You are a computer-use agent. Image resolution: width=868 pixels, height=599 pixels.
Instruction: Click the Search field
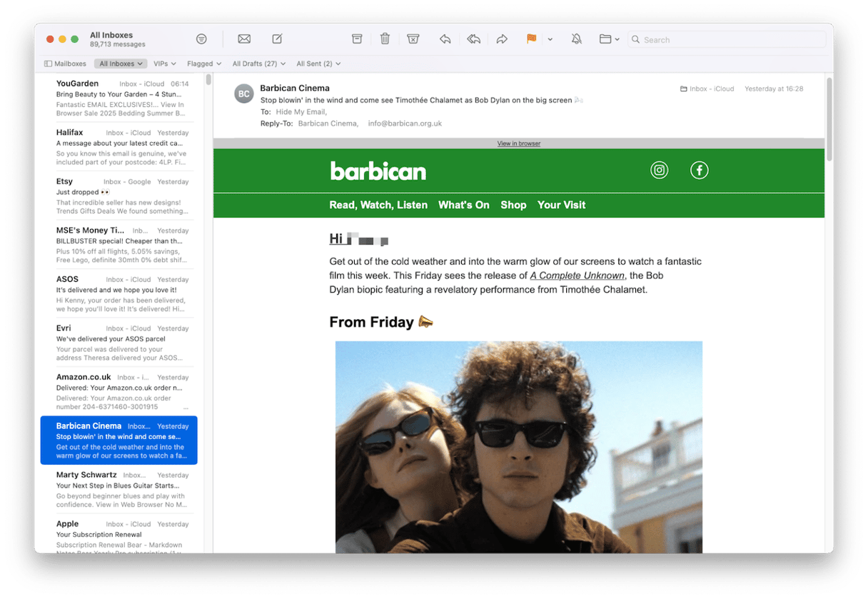point(727,40)
